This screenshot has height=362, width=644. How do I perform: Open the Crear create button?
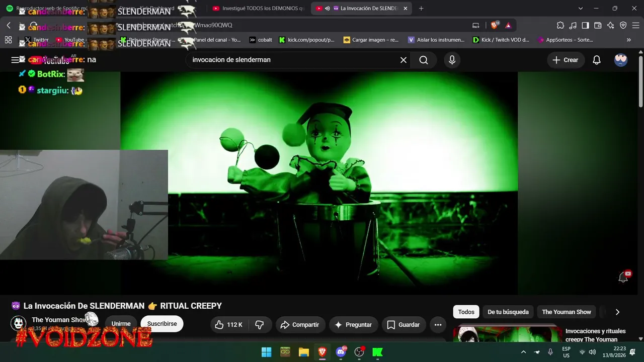click(566, 60)
